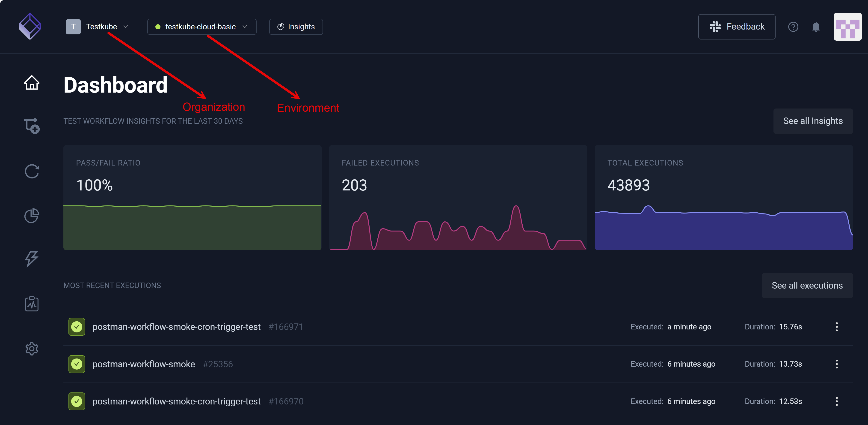
Task: Open the Failed Executions chart card
Action: pos(458,198)
